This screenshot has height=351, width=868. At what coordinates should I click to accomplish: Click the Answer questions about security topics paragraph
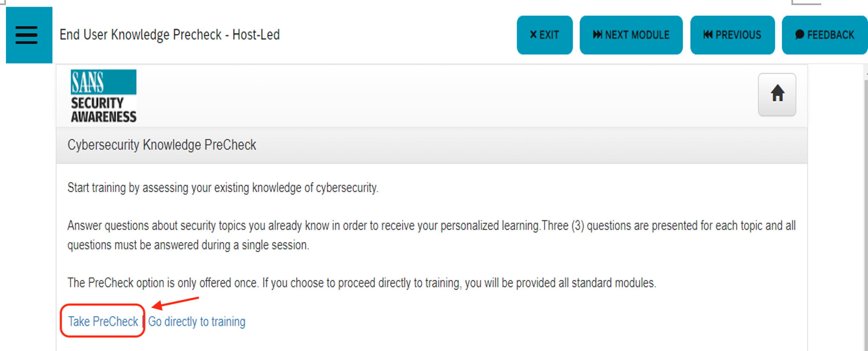click(431, 235)
